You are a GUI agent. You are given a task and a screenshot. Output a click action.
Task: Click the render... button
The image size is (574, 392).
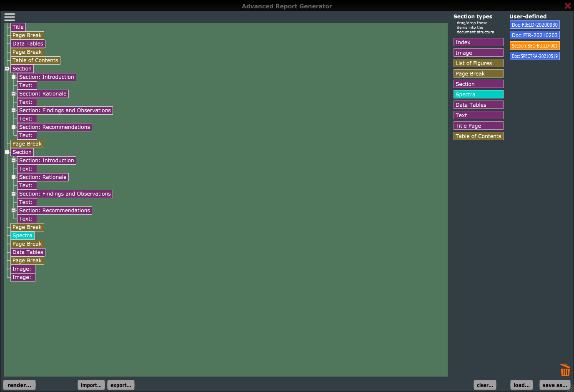pos(19,385)
